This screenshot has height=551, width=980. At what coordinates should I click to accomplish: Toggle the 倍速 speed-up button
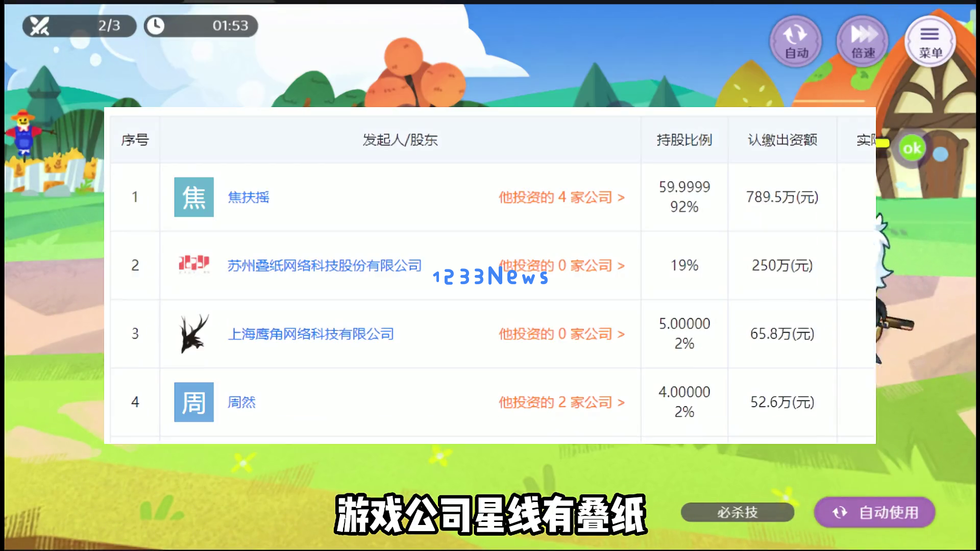click(x=863, y=41)
